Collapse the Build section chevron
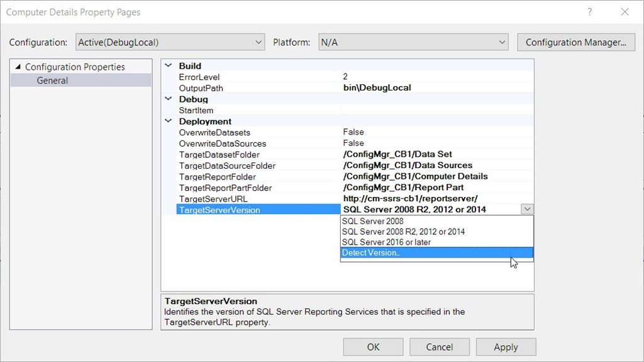Viewport: 644px width, 362px height. click(169, 65)
